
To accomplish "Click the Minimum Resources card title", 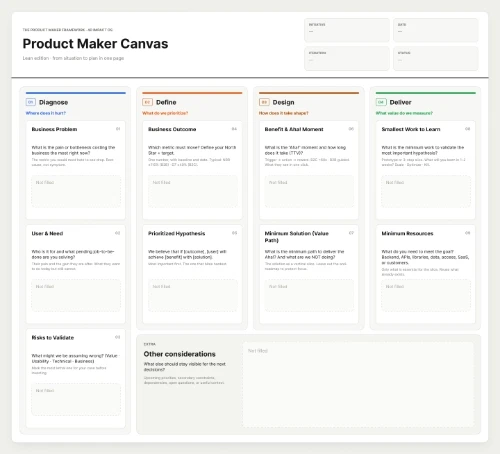I will click(407, 233).
